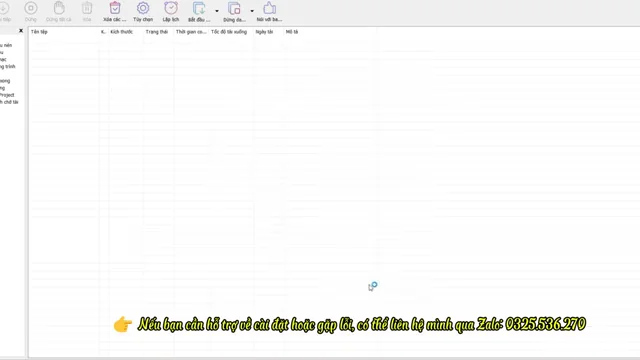The height and width of the screenshot is (360, 640).
Task: Sort by Mô tả column header
Action: (291, 32)
